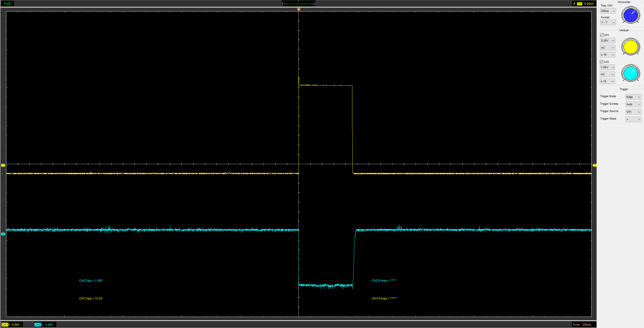Screen dimensions: 644x328
Task: Open the CH2 x10 probe dropdown
Action: click(x=607, y=81)
